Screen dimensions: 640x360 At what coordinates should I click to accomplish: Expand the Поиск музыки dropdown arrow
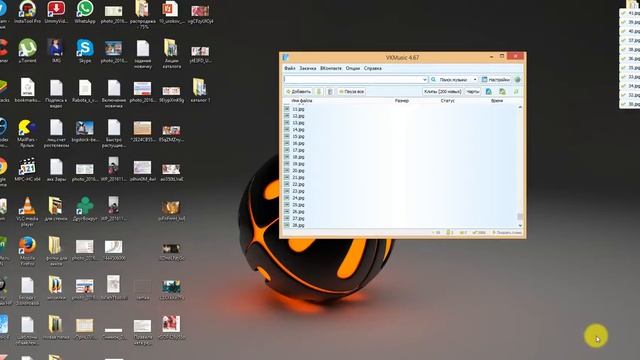[475, 79]
